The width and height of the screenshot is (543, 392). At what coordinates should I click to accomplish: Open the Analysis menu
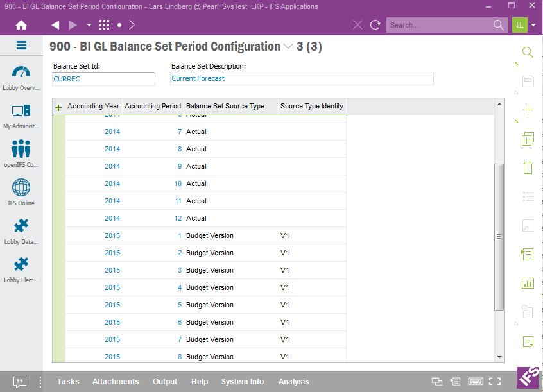(294, 382)
